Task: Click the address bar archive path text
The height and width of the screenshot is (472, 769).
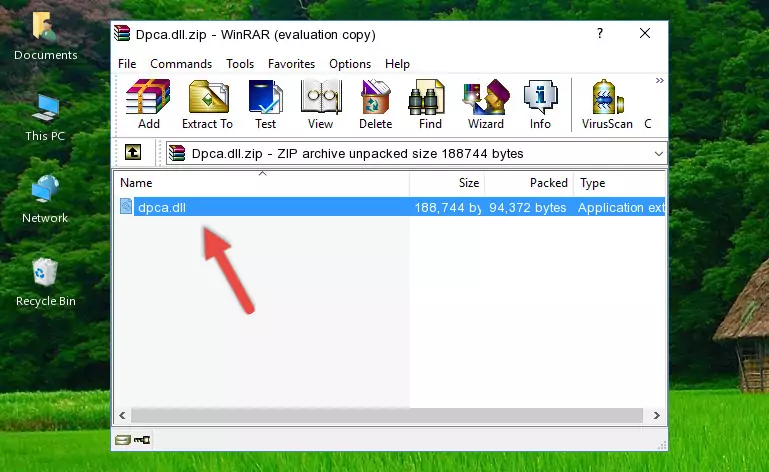Action: 358,154
